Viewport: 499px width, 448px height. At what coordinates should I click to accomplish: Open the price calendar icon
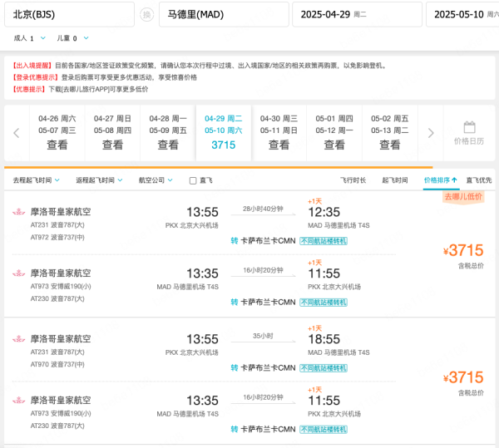(x=469, y=127)
